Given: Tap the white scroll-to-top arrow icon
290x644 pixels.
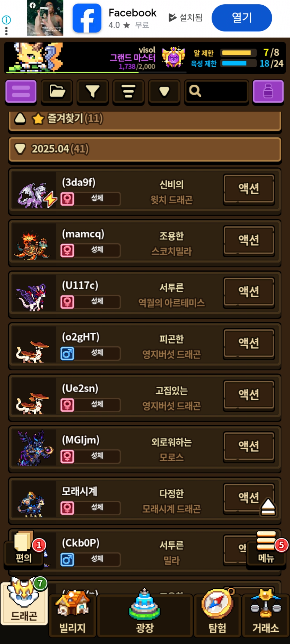Looking at the screenshot, I should [x=268, y=507].
